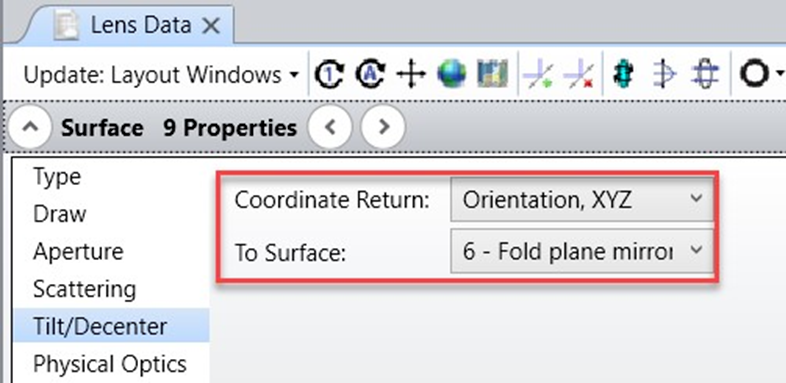Image resolution: width=786 pixels, height=383 pixels.
Task: Click the teal surface icon in toolbar
Action: [x=623, y=75]
